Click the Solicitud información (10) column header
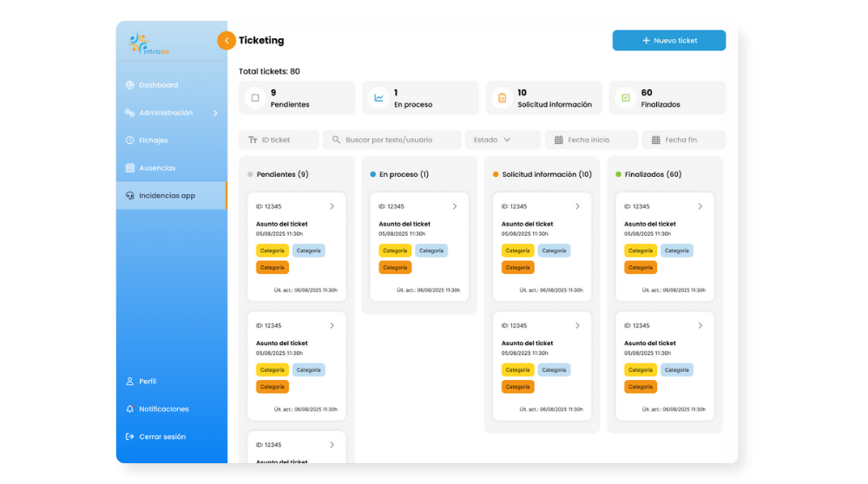The image size is (868, 484). pos(547,174)
